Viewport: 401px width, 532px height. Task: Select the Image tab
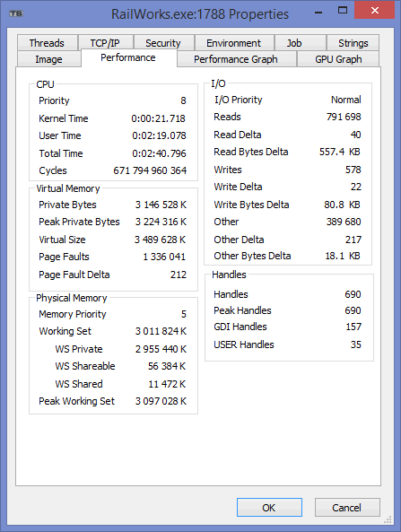pos(48,59)
